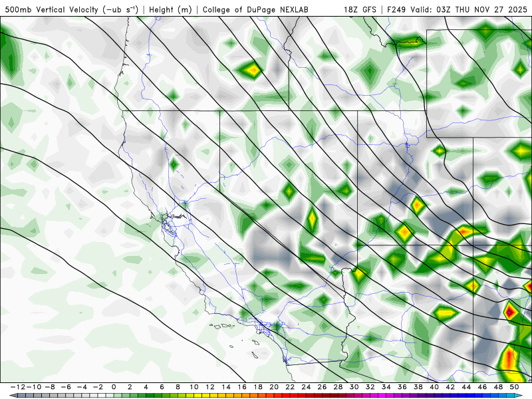
Task: Click the '30' color scale label
Action: click(x=354, y=387)
